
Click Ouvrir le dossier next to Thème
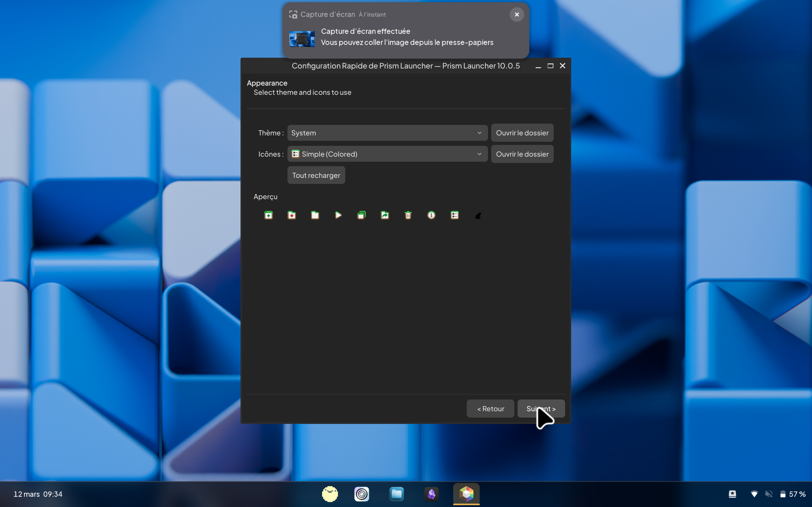pos(522,133)
